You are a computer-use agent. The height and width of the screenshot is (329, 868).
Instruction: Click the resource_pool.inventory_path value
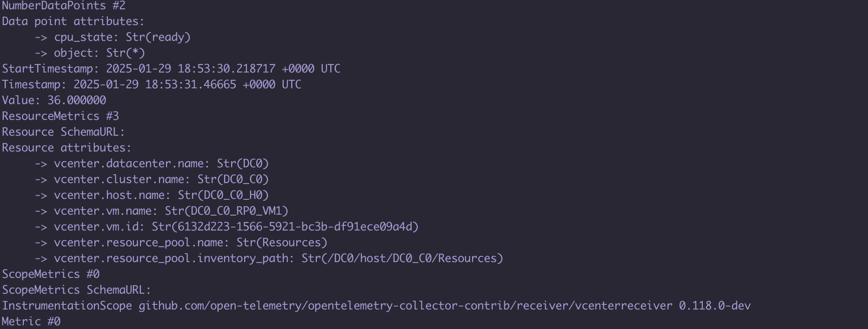pos(403,258)
